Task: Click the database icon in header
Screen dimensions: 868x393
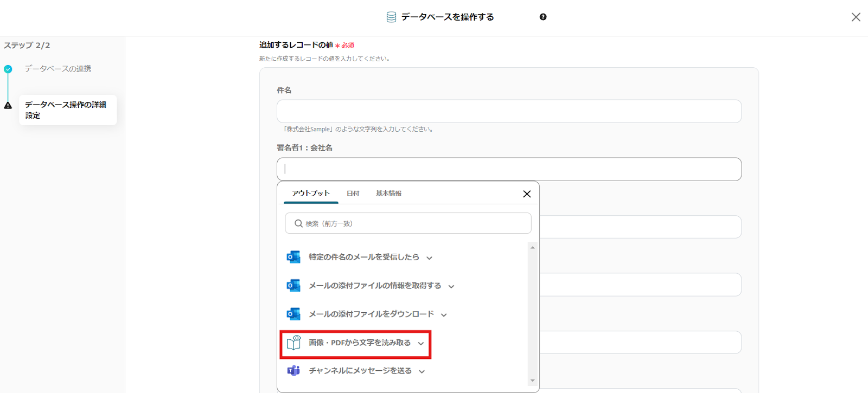Action: 391,17
